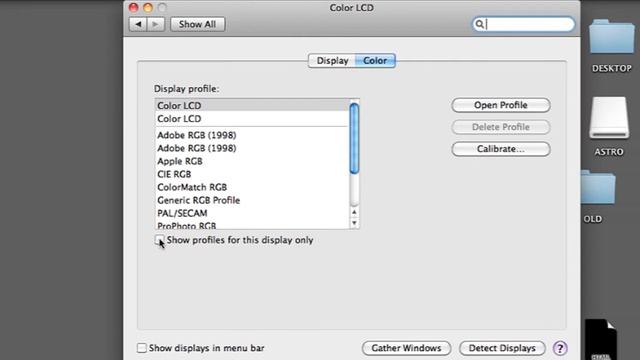Click the ASTRO drive icon on desktop

pyautogui.click(x=609, y=118)
